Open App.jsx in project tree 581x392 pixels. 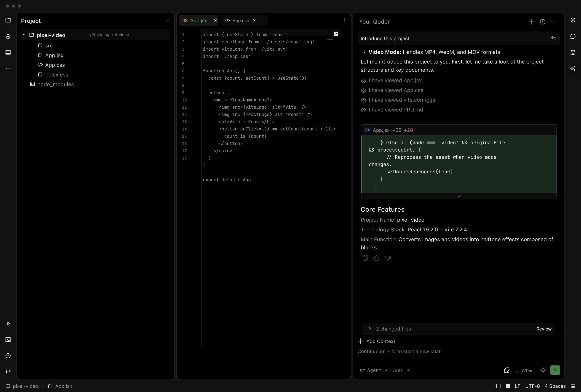click(54, 55)
